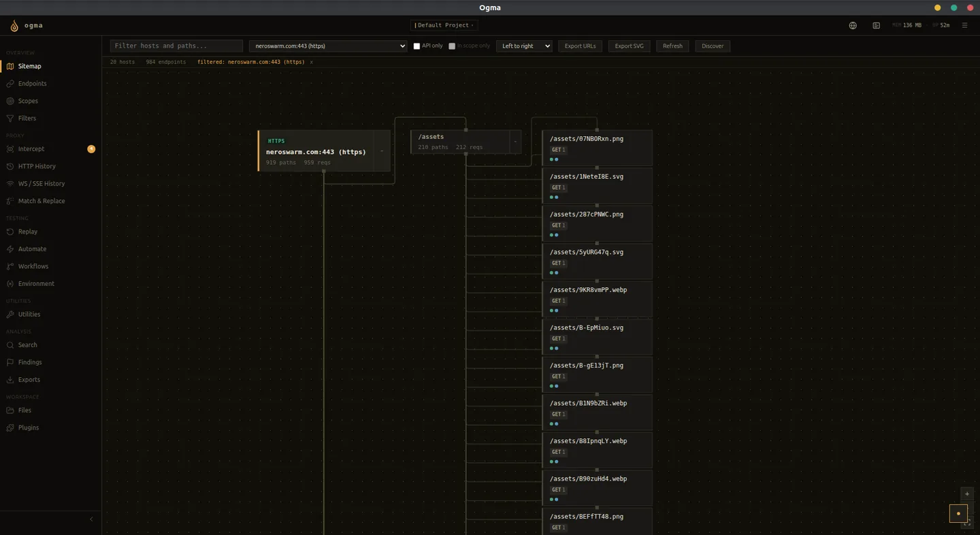Click the Utilities wrench icon
This screenshot has height=535, width=980.
(x=10, y=314)
